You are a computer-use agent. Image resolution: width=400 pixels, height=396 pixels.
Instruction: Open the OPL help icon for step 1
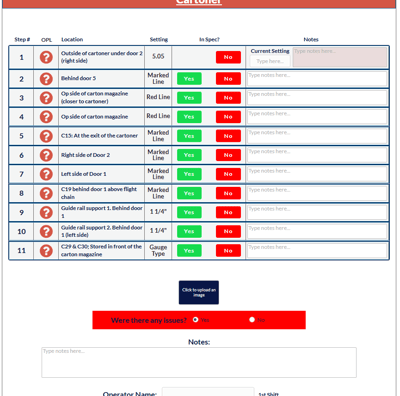pos(46,57)
